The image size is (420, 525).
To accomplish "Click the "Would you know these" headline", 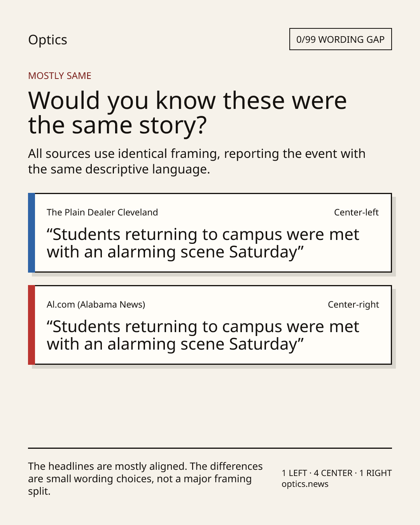I will [x=187, y=113].
